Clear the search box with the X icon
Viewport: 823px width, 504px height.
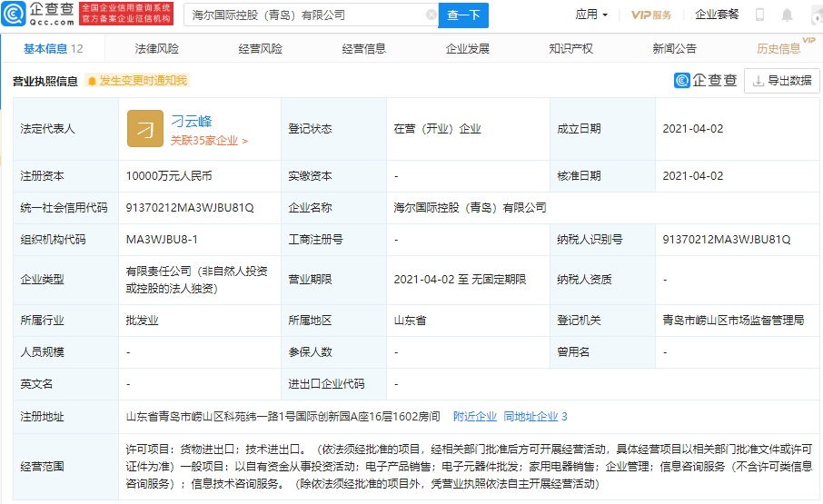pos(431,15)
